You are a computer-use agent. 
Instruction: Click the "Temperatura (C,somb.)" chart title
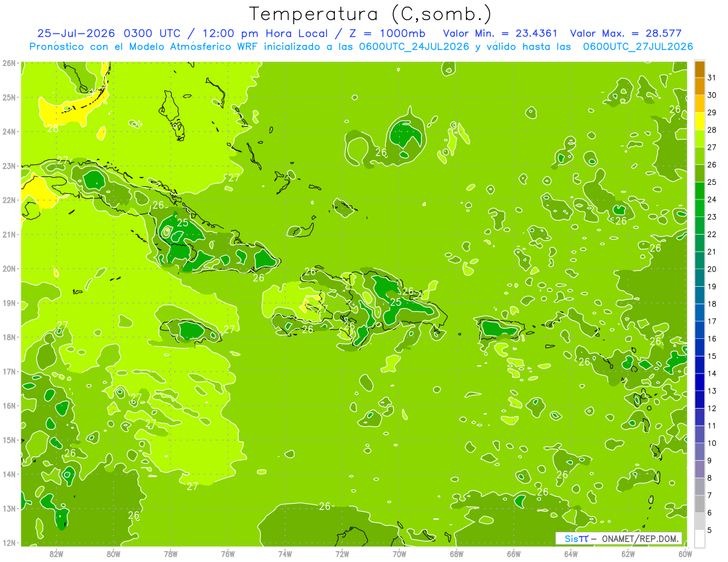(x=370, y=14)
